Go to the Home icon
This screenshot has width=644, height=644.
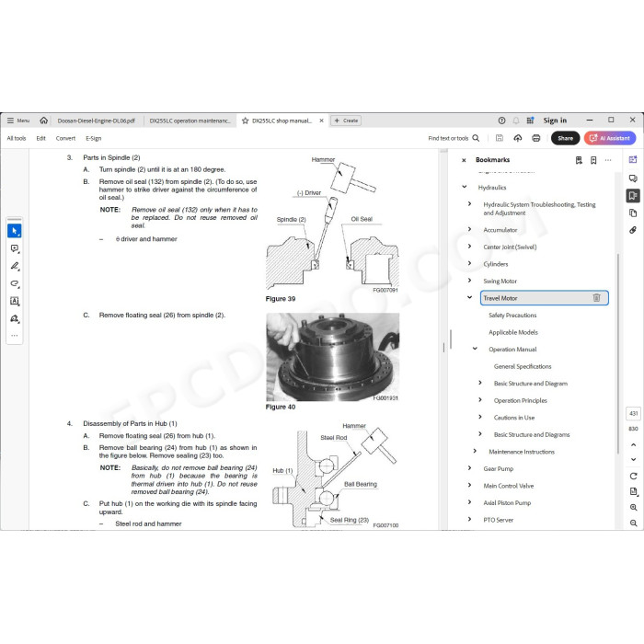click(x=43, y=121)
